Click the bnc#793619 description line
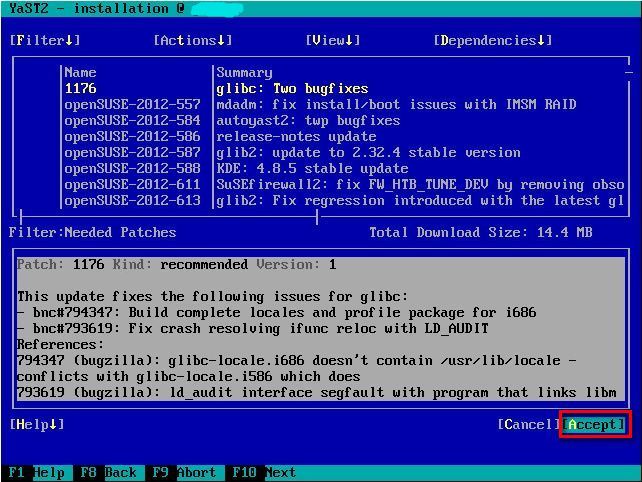 [x=253, y=328]
